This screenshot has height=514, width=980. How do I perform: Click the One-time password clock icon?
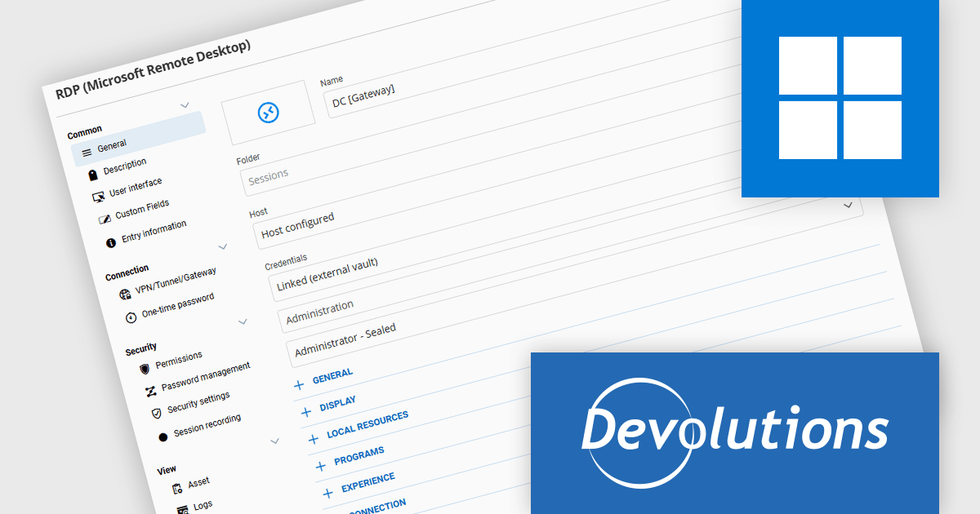pyautogui.click(x=131, y=317)
